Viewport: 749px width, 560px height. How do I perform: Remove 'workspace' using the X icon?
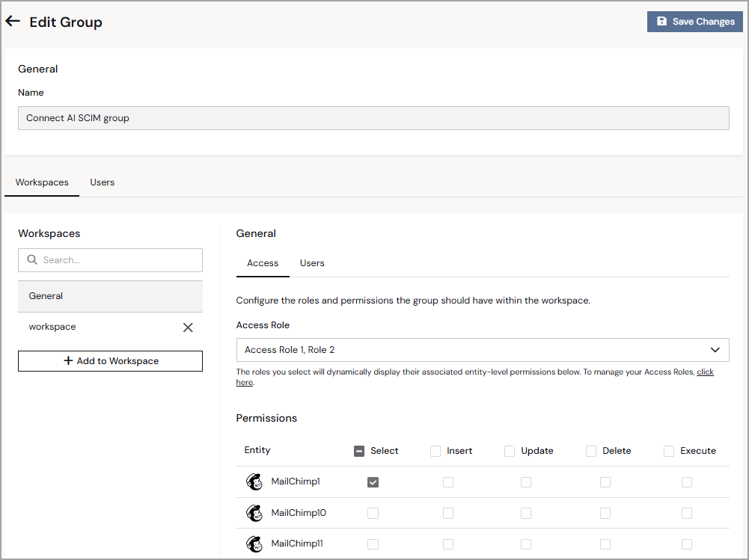pyautogui.click(x=188, y=327)
